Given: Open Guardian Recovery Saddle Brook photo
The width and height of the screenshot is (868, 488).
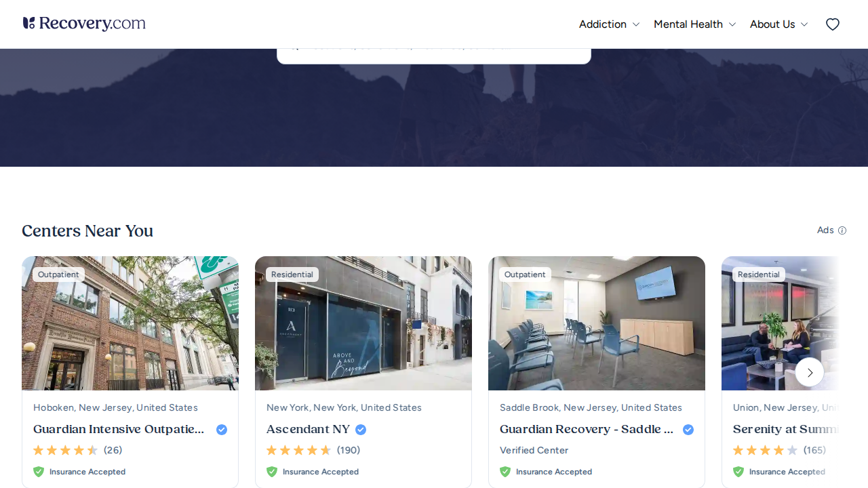Looking at the screenshot, I should click(x=597, y=323).
